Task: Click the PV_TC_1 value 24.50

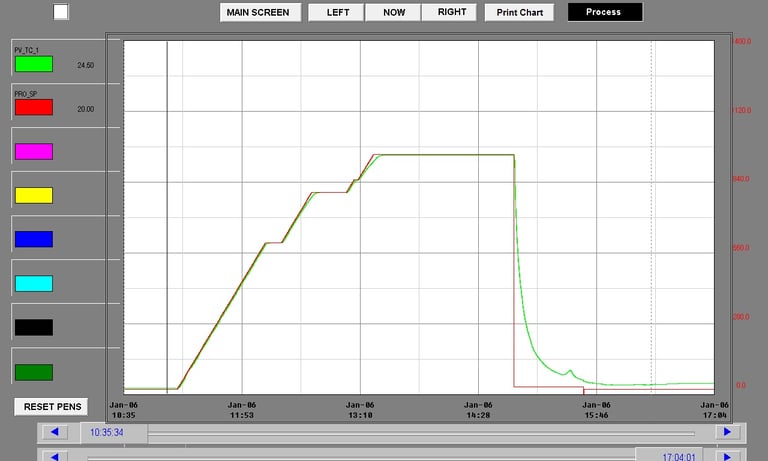Action: [x=86, y=65]
